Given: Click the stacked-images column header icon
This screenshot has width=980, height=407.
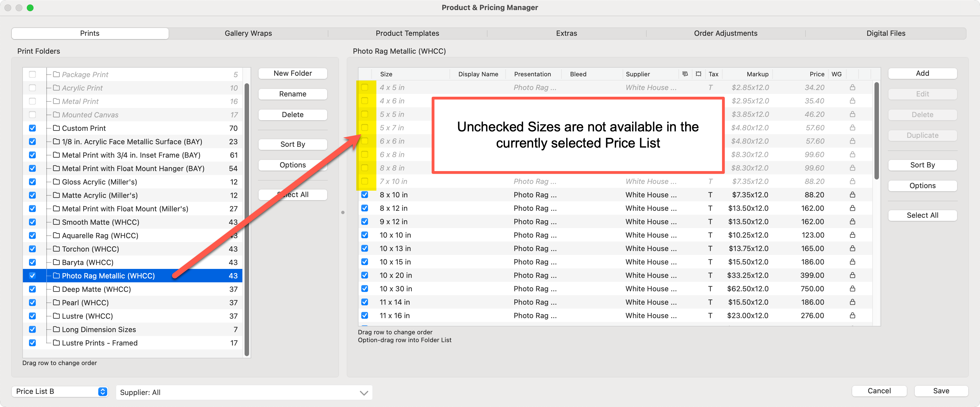Looking at the screenshot, I should [685, 74].
